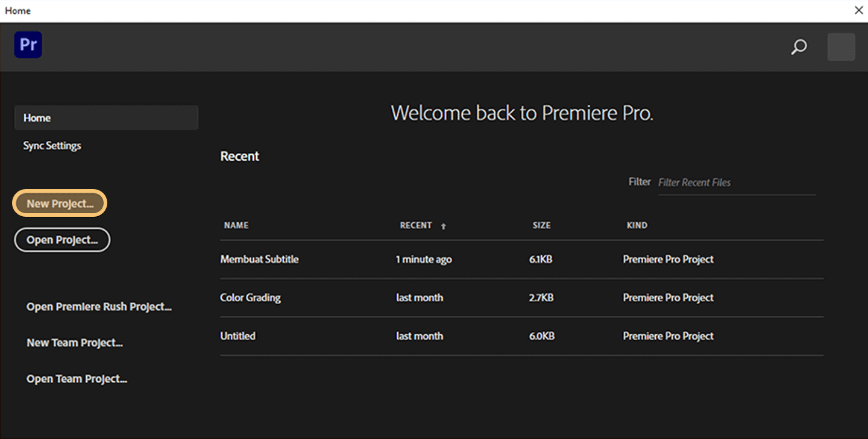
Task: Click Open Team Project link
Action: (77, 379)
